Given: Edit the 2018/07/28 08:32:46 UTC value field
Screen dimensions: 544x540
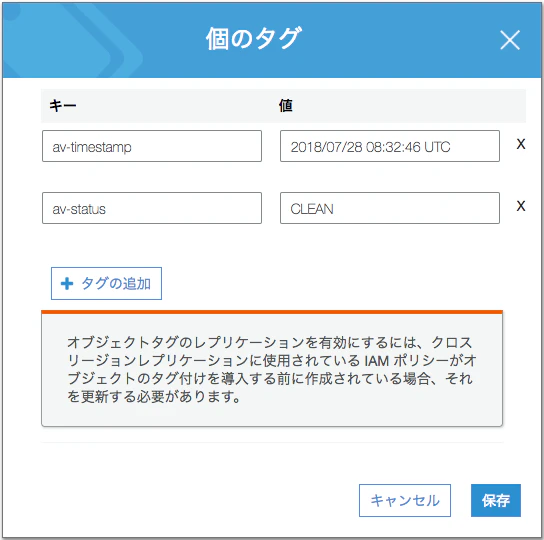Looking at the screenshot, I should pos(390,146).
